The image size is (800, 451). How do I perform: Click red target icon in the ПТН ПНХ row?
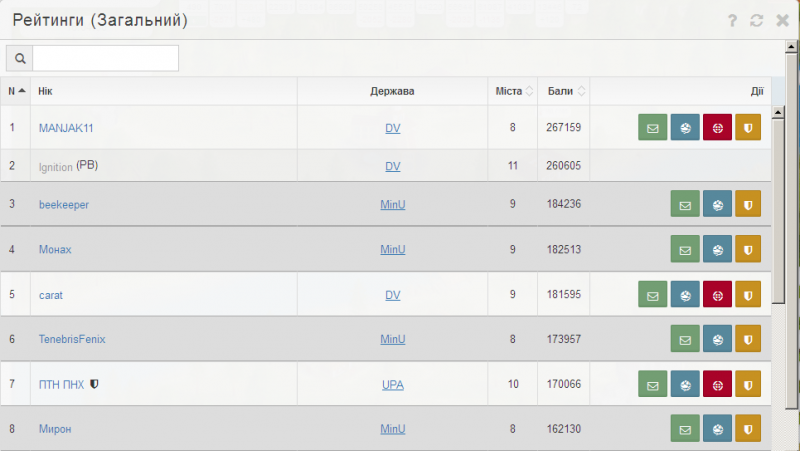point(717,384)
